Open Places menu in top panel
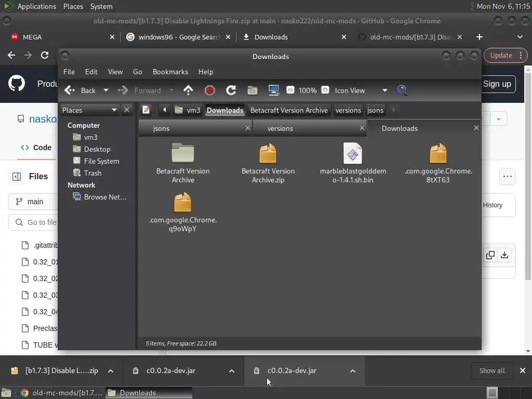The image size is (532, 399). (x=73, y=6)
